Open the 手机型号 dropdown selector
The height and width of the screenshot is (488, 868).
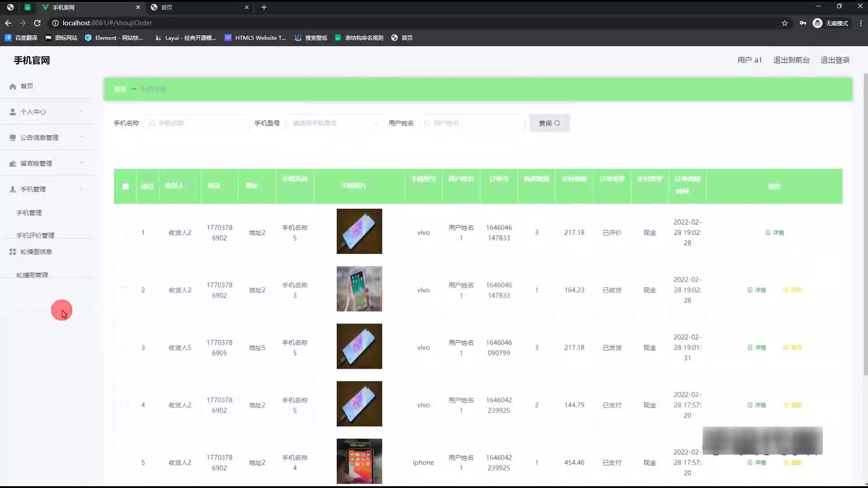point(335,123)
